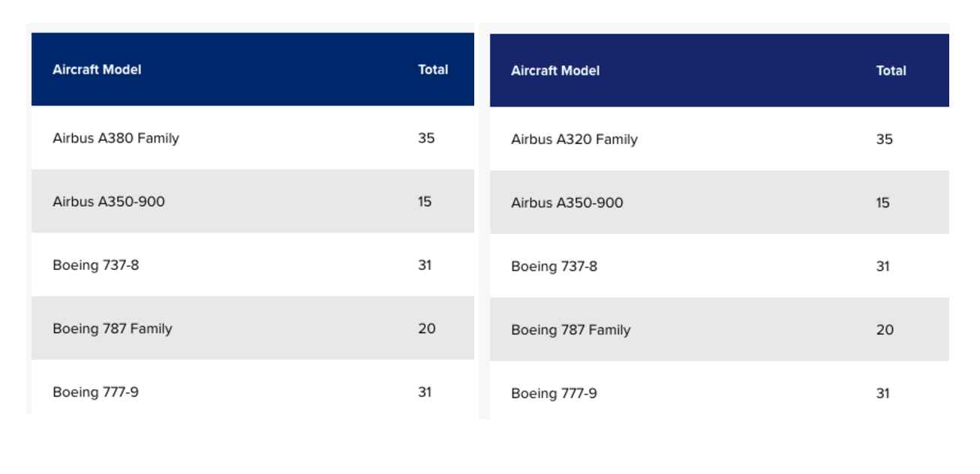The width and height of the screenshot is (980, 474).
Task: Click total 35 for Airbus A320 Family
Action: pyautogui.click(x=885, y=139)
